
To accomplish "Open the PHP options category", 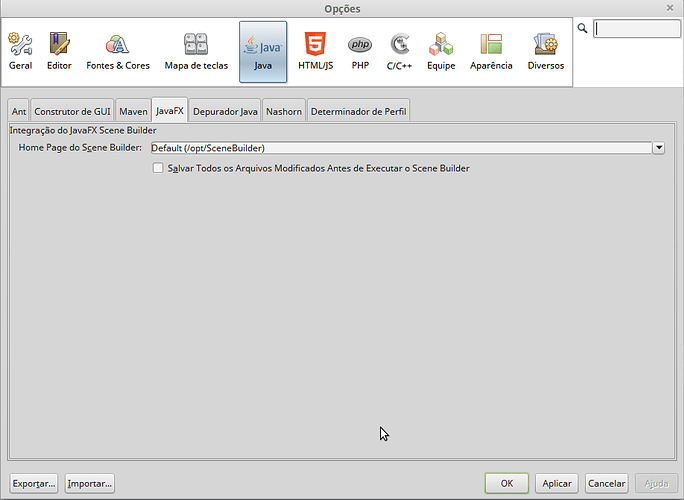I will [x=360, y=51].
